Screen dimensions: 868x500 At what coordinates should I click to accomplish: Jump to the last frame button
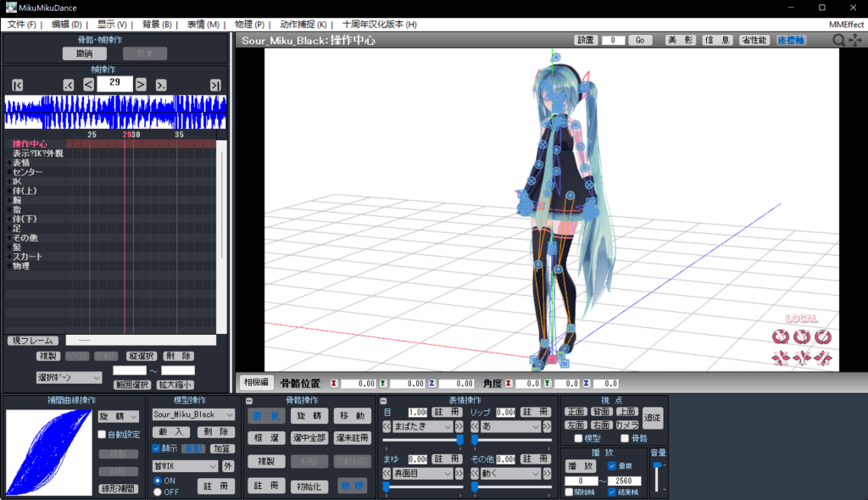[x=215, y=84]
